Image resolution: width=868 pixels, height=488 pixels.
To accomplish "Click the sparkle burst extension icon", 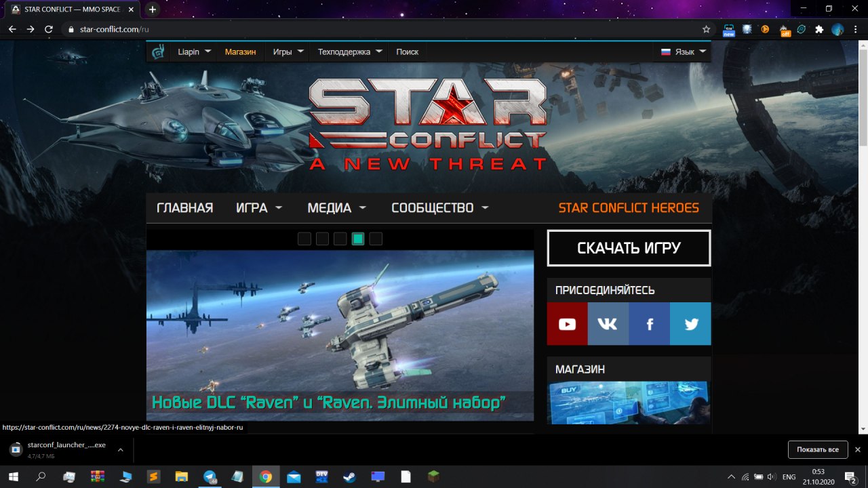I will (x=747, y=29).
